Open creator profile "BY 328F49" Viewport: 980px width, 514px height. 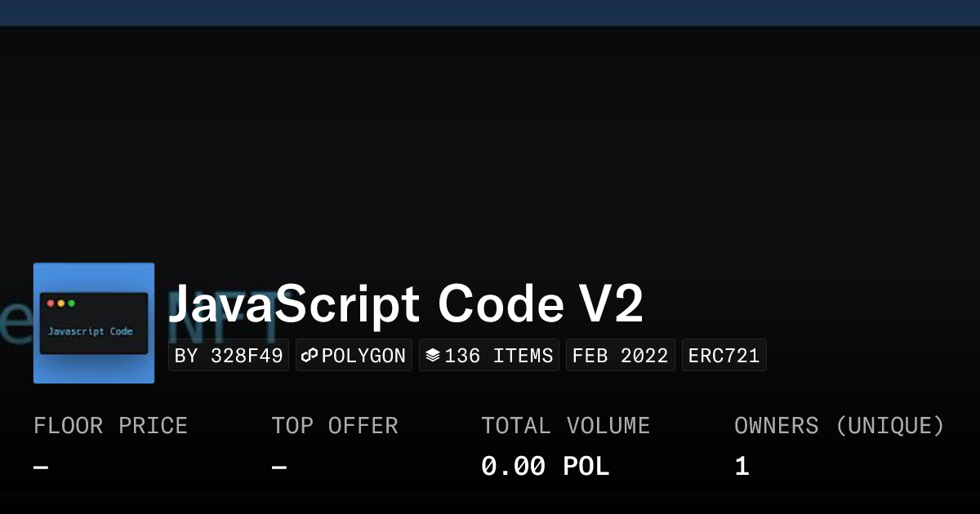(229, 356)
